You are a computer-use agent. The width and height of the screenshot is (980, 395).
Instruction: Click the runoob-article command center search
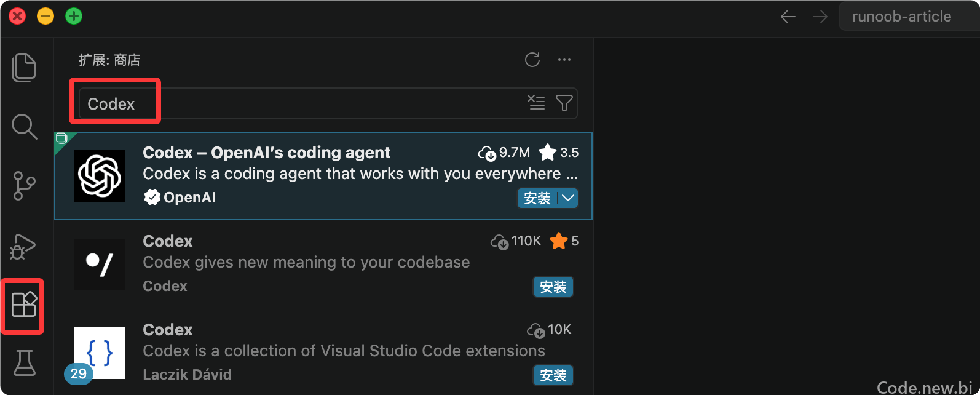tap(909, 17)
